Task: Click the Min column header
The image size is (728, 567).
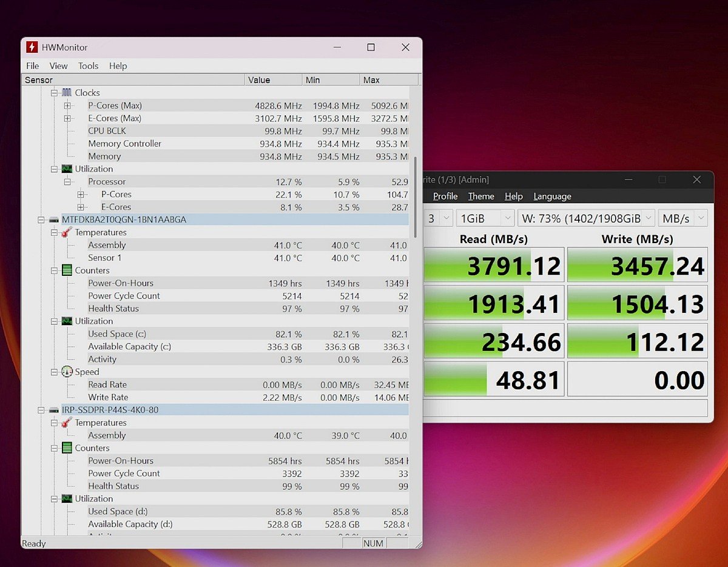Action: 331,80
